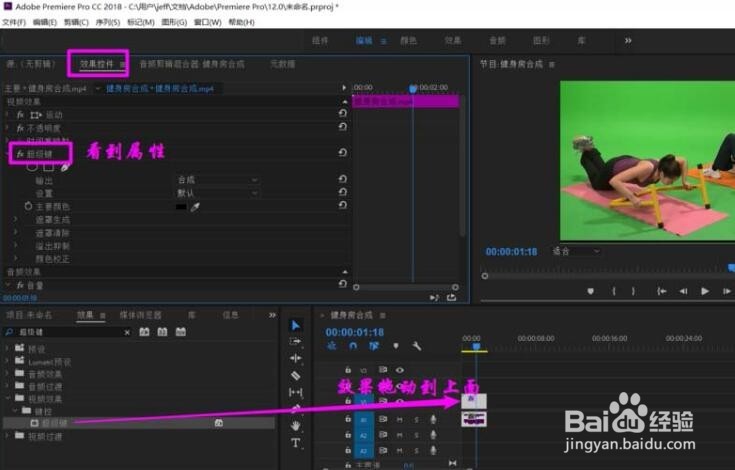Expand the 遮罩生成 property group
Screen dimensions: 735x470
click(x=15, y=219)
